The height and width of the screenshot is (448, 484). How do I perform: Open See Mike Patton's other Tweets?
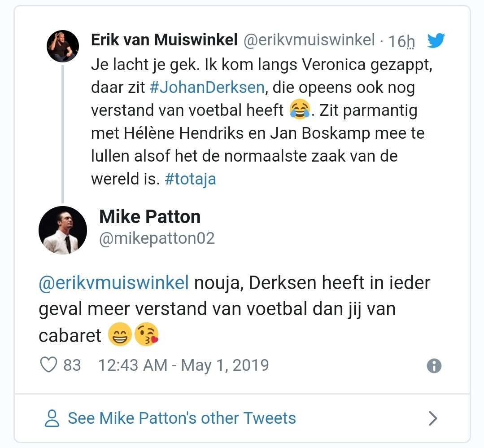181,418
